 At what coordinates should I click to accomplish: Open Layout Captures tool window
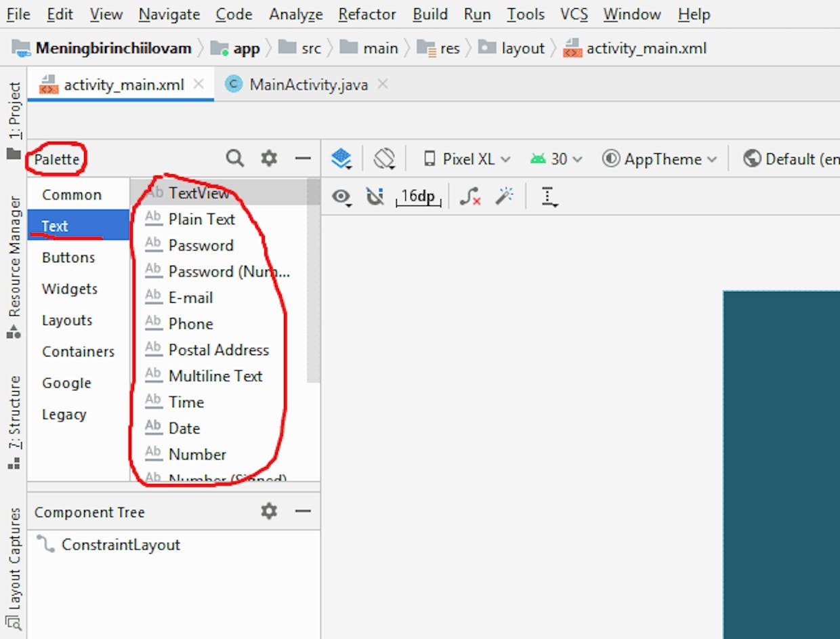click(x=14, y=568)
